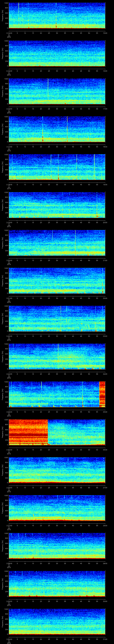Select the loud red block in 2:25:00 spectrogram

(x=28, y=432)
